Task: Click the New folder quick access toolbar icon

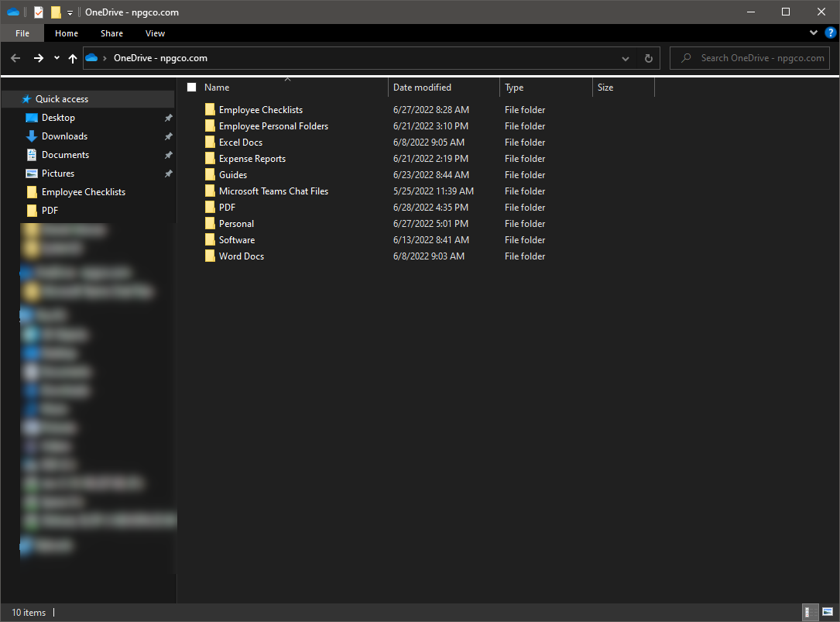Action: tap(56, 12)
